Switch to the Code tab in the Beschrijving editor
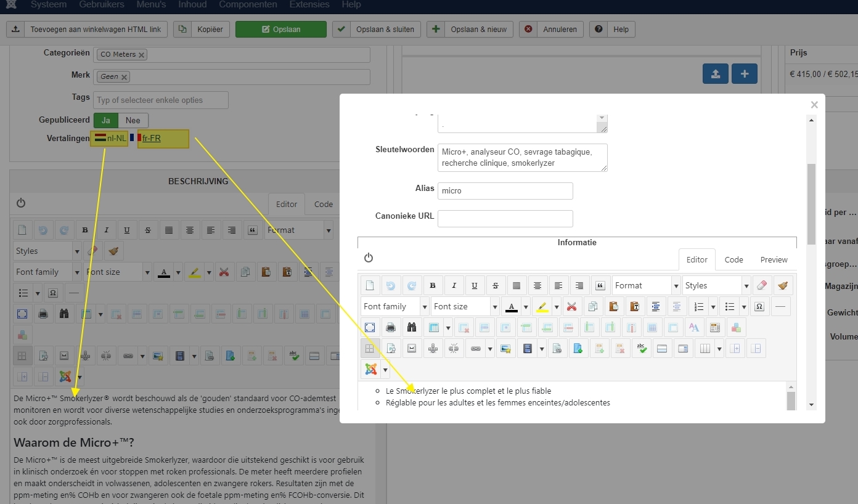The height and width of the screenshot is (504, 858). [x=324, y=204]
